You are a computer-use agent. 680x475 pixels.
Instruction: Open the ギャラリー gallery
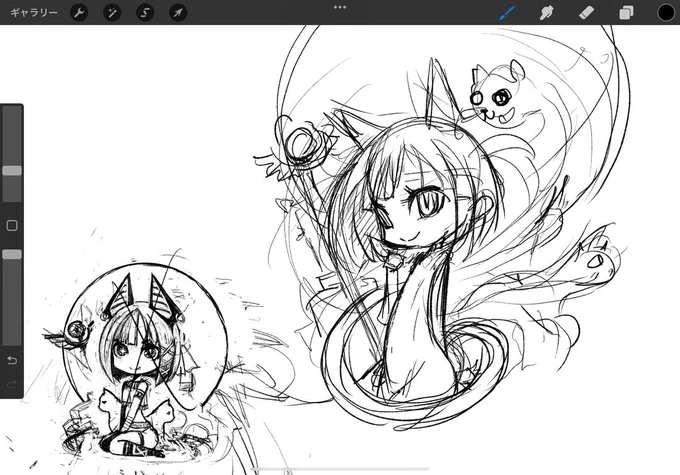click(x=34, y=13)
